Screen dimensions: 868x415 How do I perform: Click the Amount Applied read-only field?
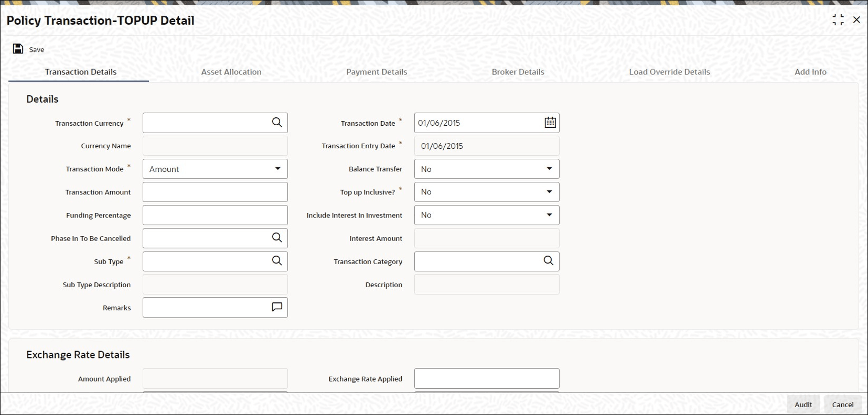(215, 378)
